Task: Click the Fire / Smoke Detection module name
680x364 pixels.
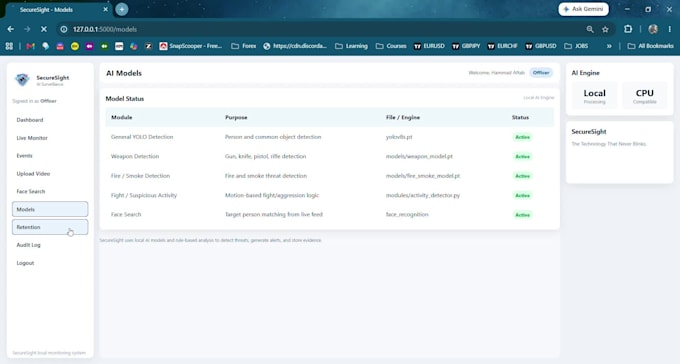Action: point(140,176)
